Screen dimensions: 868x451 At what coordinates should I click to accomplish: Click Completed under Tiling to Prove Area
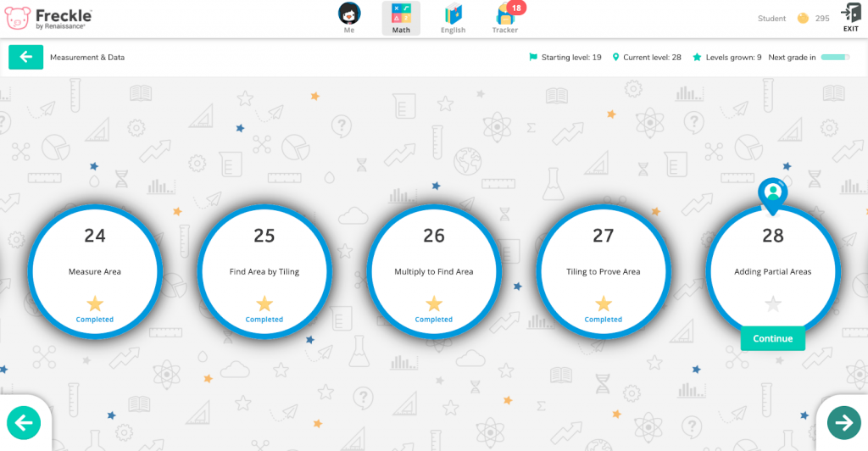603,320
